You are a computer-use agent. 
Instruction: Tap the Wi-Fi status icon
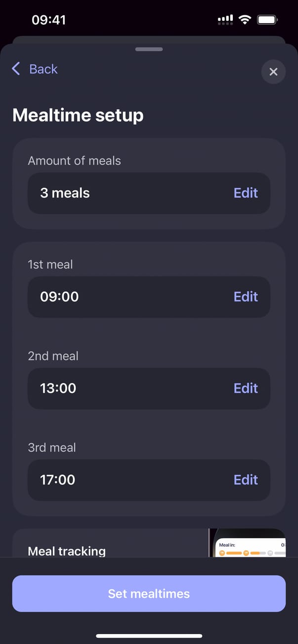coord(244,20)
